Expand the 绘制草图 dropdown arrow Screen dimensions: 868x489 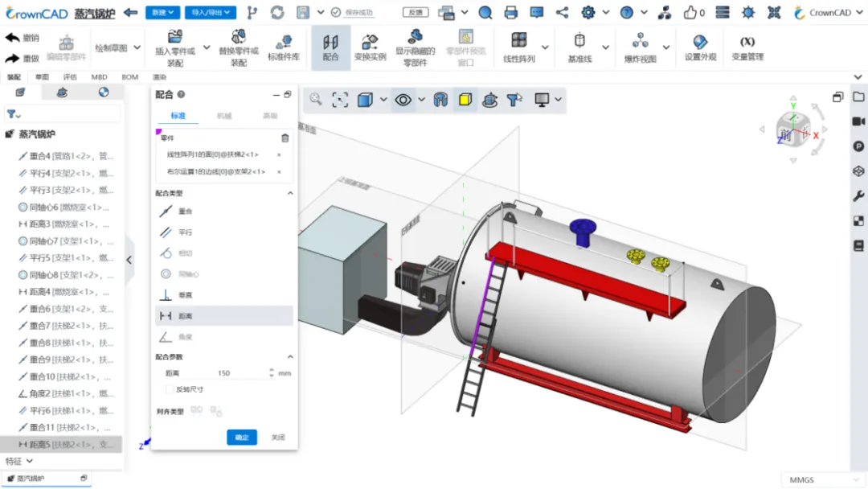click(137, 47)
